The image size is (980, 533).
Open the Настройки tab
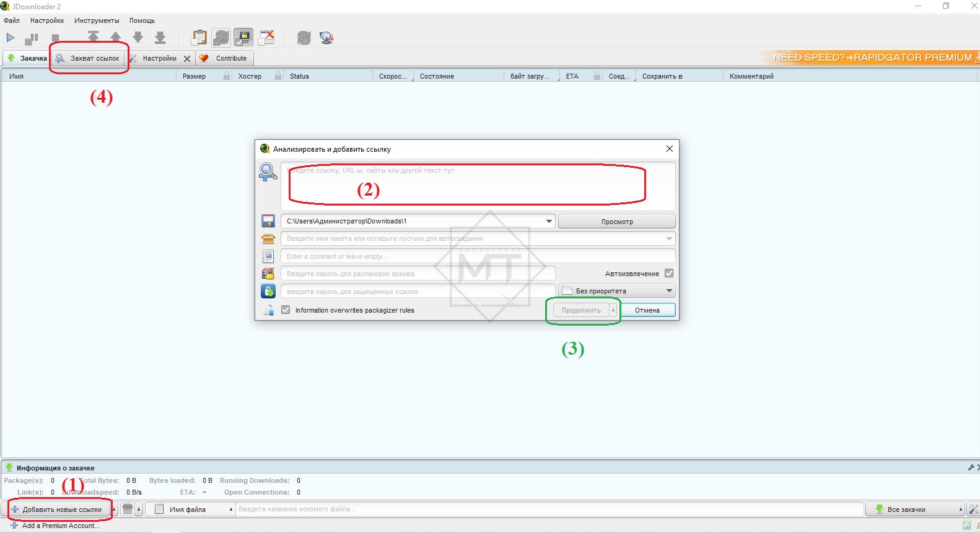pyautogui.click(x=159, y=58)
